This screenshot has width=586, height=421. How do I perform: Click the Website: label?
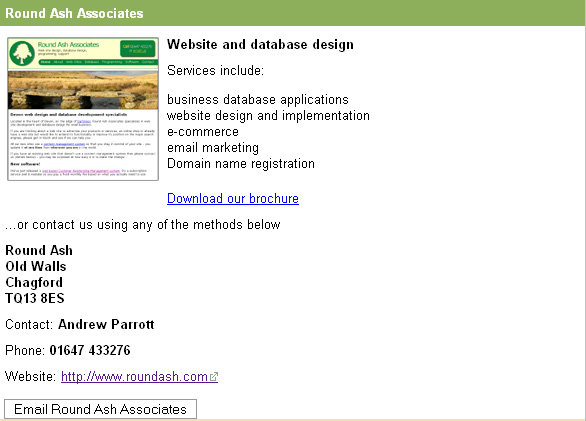(x=31, y=376)
